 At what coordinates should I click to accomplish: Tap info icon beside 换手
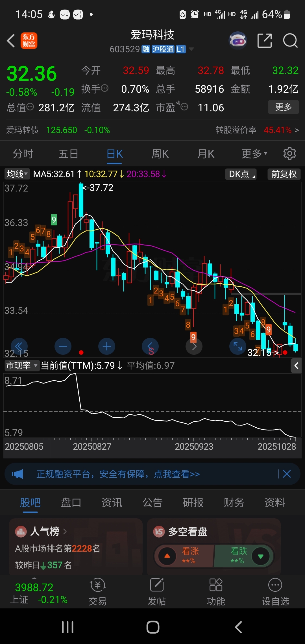tap(104, 88)
